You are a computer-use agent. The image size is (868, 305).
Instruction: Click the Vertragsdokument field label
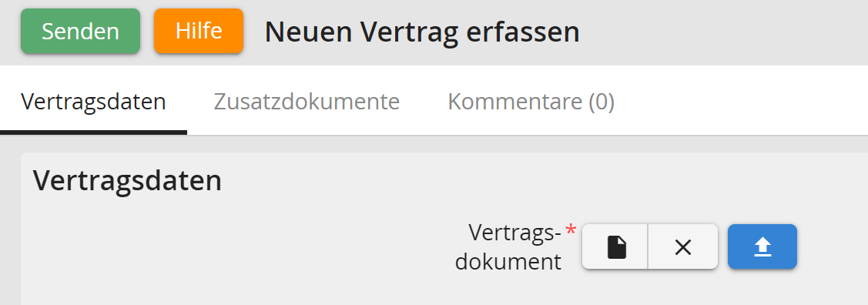coord(508,247)
